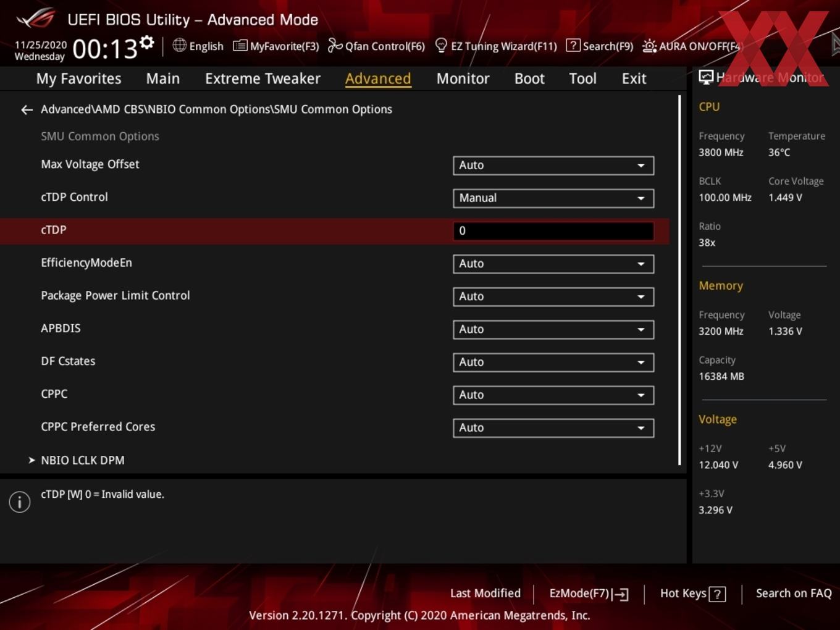
Task: Select the DF Cstates label
Action: (x=68, y=361)
